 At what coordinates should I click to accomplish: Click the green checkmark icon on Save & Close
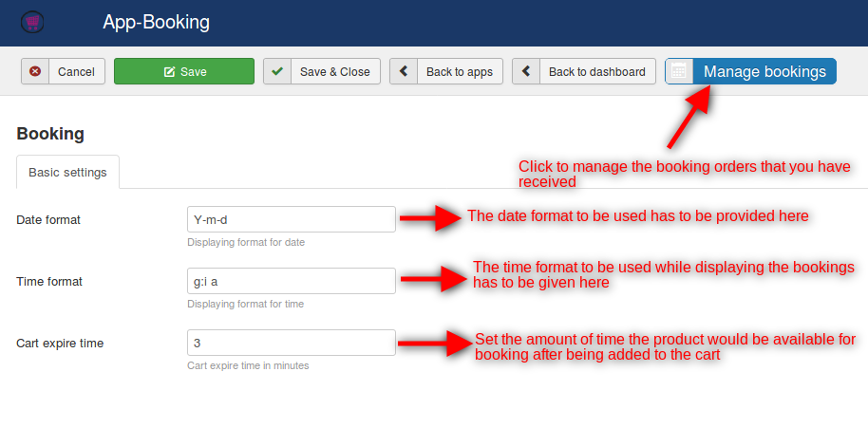click(277, 72)
